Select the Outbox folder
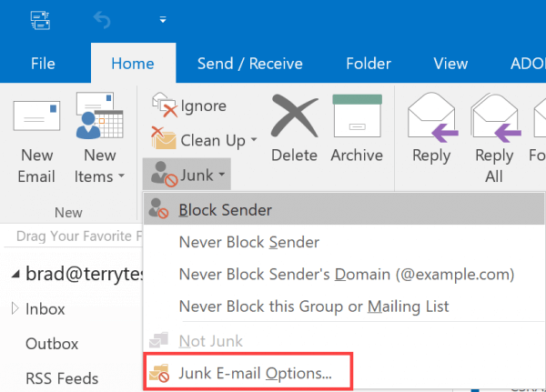 [52, 344]
